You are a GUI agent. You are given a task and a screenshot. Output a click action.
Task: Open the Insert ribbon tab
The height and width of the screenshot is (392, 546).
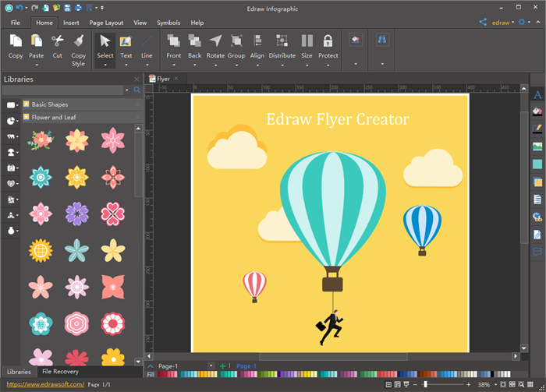[71, 23]
